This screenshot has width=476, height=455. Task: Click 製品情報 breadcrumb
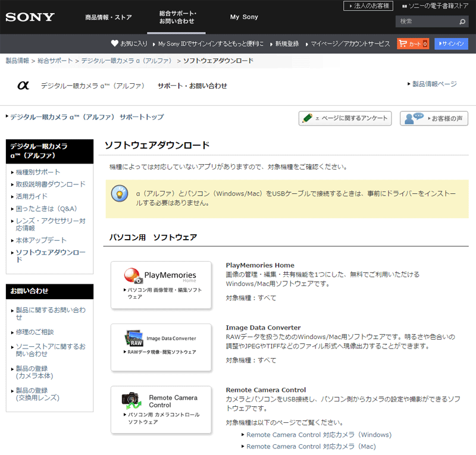17,61
